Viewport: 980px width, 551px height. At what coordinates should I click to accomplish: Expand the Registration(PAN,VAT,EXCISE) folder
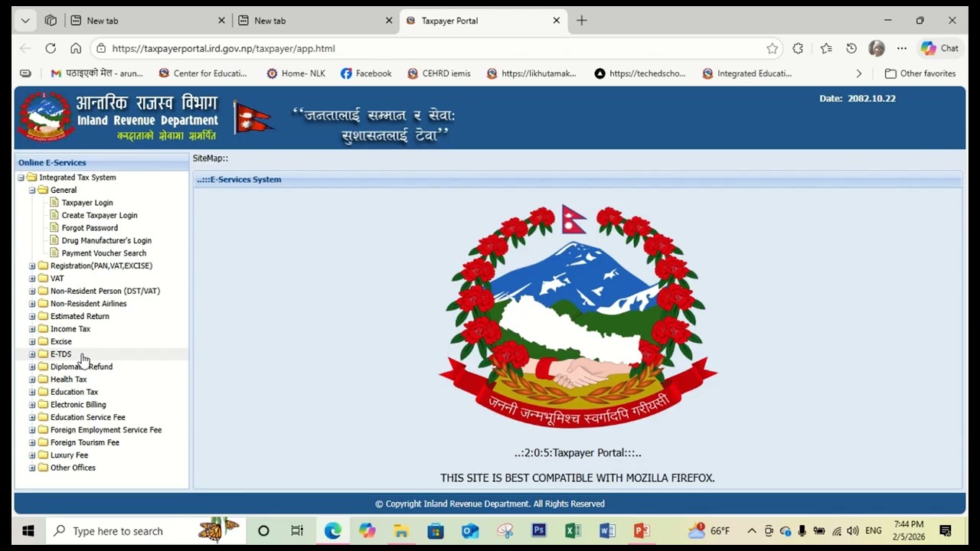pyautogui.click(x=32, y=266)
